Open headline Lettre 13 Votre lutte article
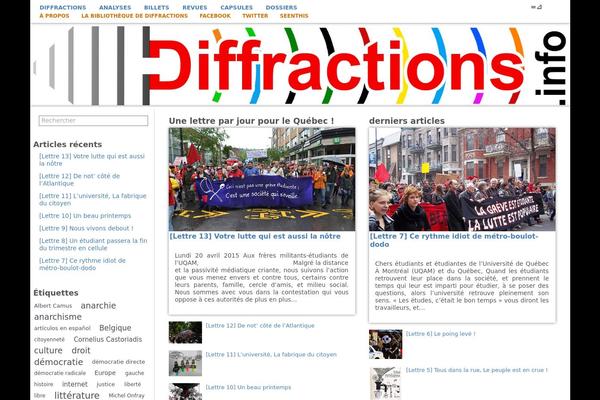 [255, 236]
